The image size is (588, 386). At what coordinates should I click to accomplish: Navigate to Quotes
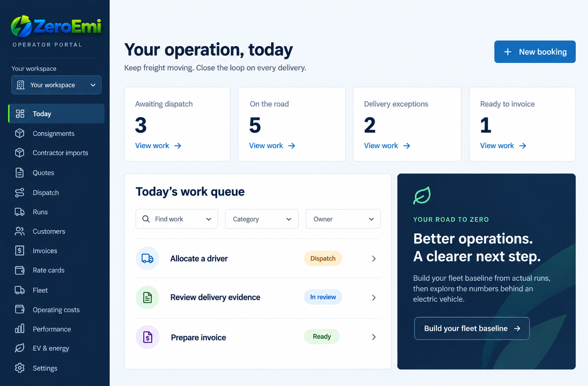point(56,172)
